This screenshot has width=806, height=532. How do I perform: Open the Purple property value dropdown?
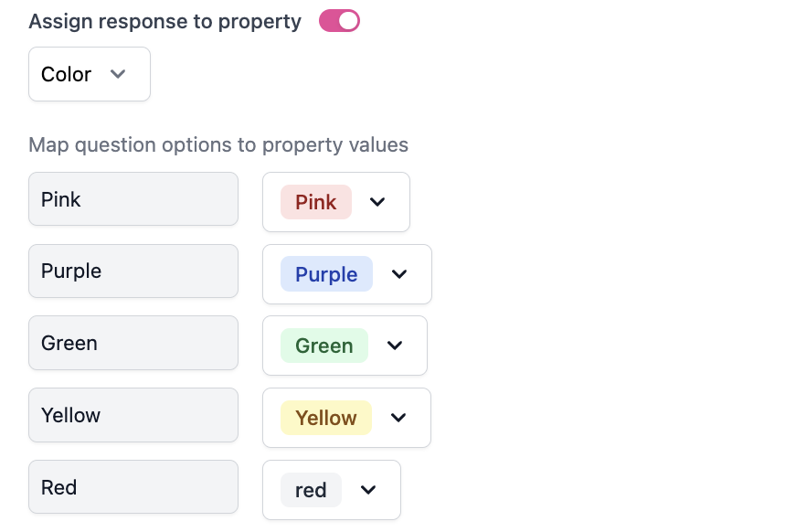pyautogui.click(x=346, y=274)
